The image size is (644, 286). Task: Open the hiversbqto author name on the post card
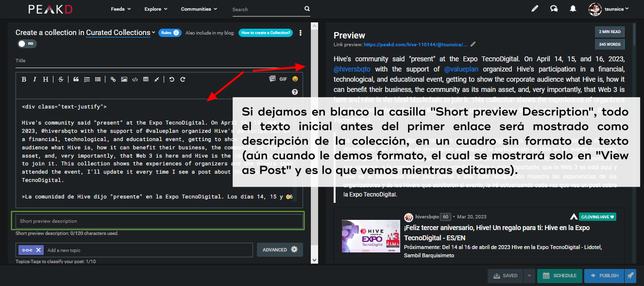(x=428, y=216)
